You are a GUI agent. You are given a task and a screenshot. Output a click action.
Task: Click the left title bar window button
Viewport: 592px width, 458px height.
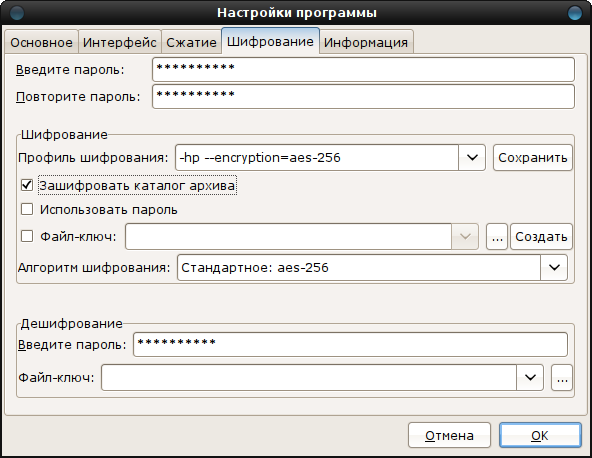click(x=17, y=12)
